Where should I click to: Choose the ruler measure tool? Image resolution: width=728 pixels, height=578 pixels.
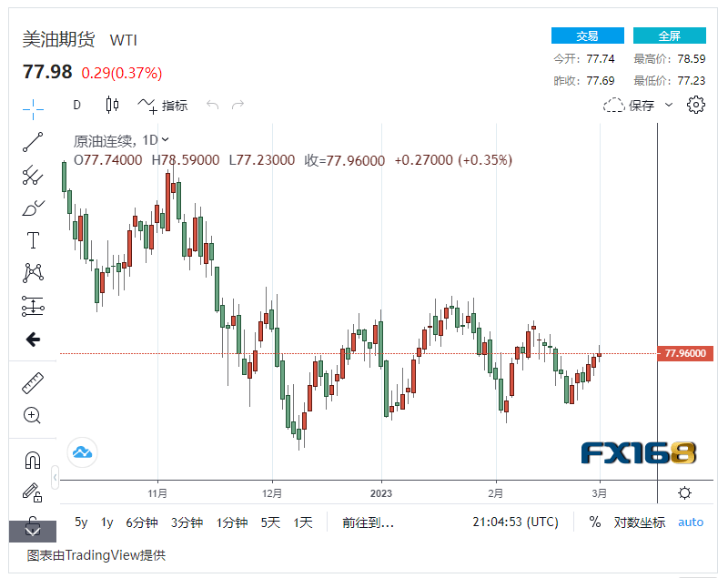click(33, 383)
